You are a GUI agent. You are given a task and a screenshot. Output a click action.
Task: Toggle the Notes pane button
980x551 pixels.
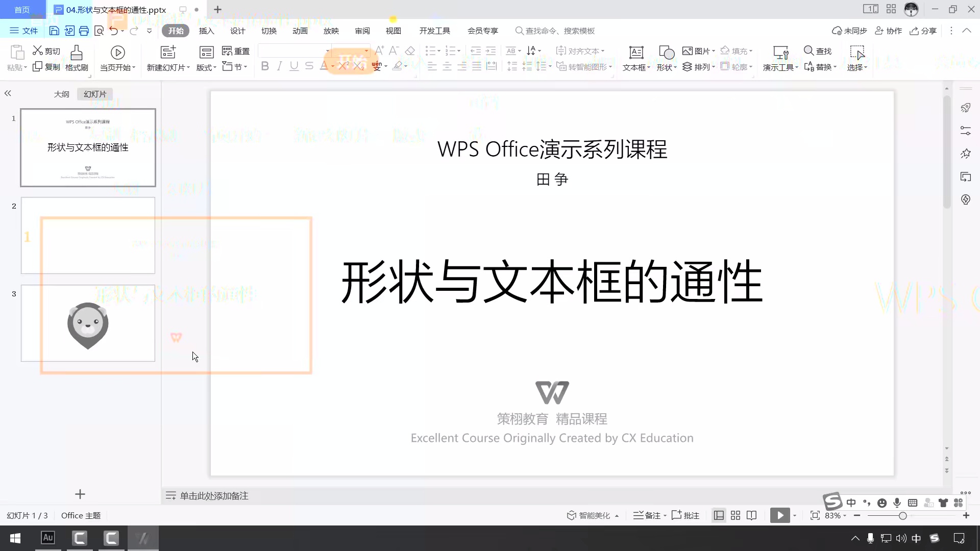tap(650, 515)
